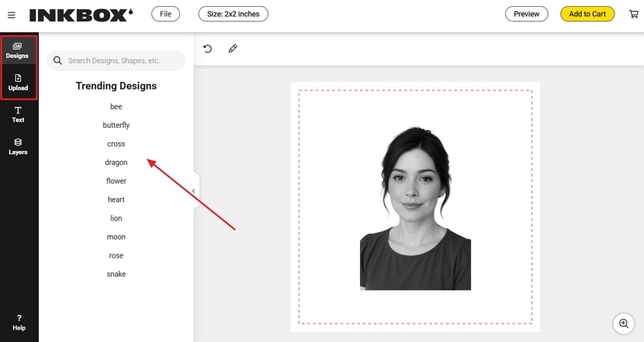Select the pencil edit tool
644x342 pixels.
232,49
